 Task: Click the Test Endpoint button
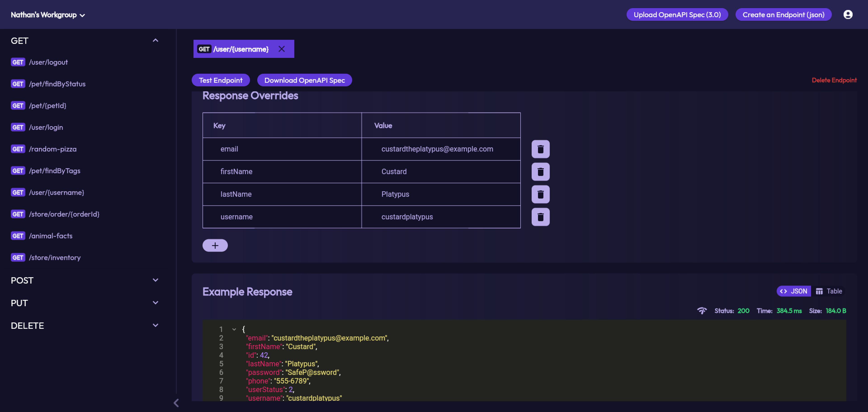221,80
